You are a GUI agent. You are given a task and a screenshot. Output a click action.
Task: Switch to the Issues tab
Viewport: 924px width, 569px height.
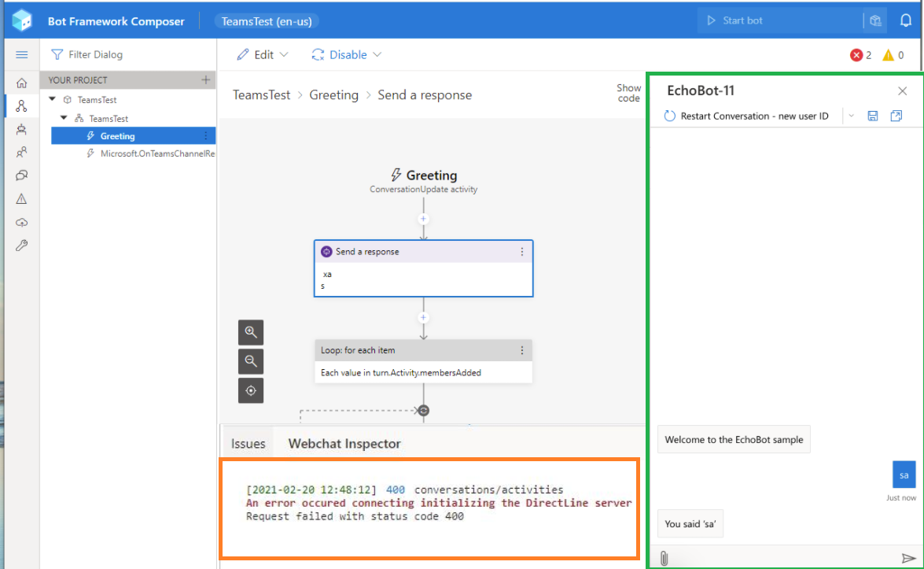pos(248,443)
